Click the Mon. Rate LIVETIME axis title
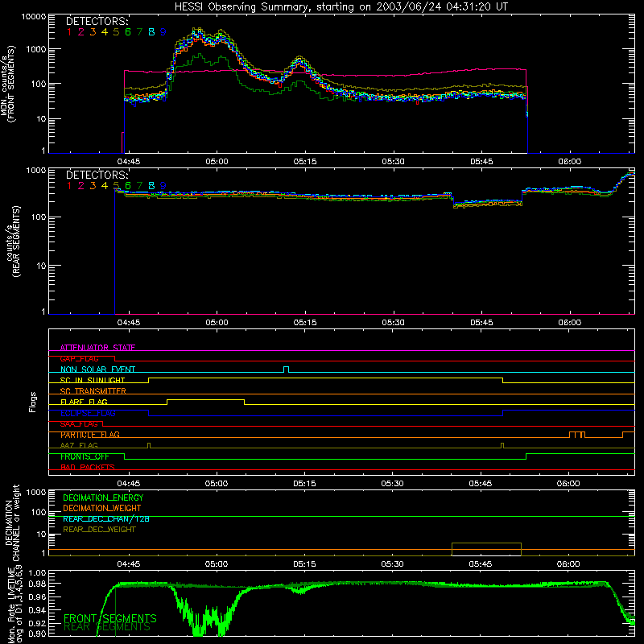The height and width of the screenshot is (644, 644). tap(13, 604)
